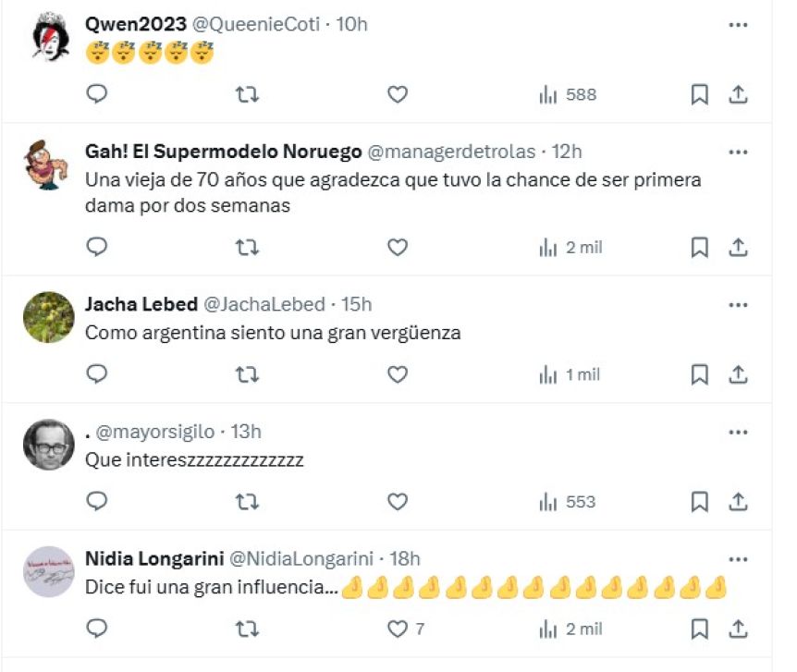Expand the three-dot menu on @mayorsigilo's tweet
The height and width of the screenshot is (672, 797).
pyautogui.click(x=738, y=432)
